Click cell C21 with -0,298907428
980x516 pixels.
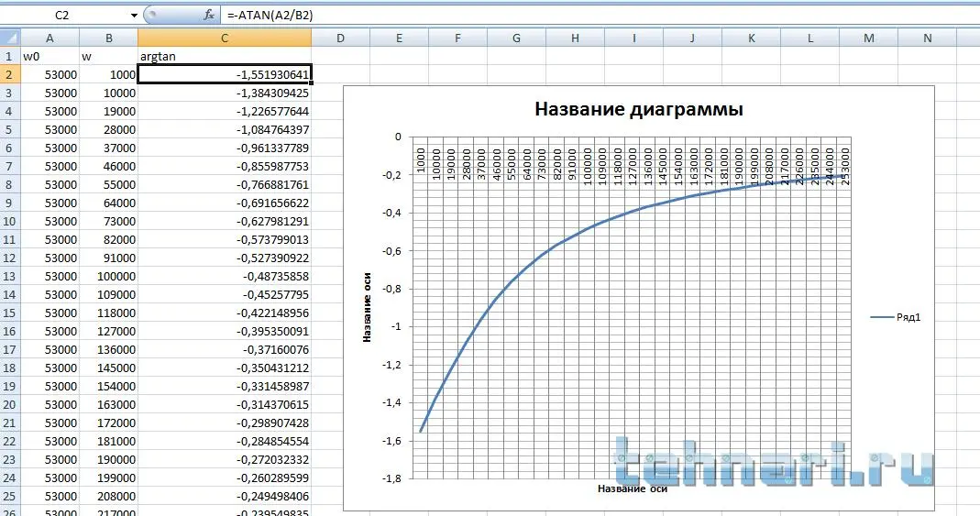(x=225, y=423)
